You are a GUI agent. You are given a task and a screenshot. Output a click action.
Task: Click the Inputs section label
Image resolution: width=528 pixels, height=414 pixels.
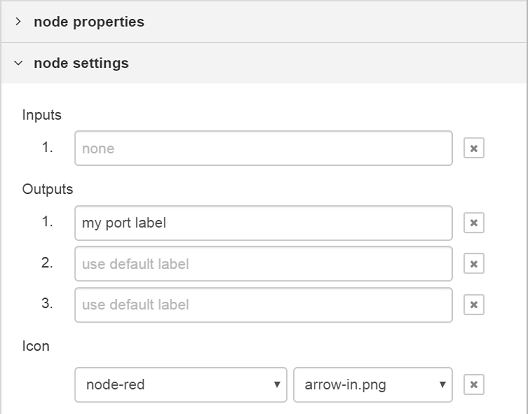(x=42, y=115)
